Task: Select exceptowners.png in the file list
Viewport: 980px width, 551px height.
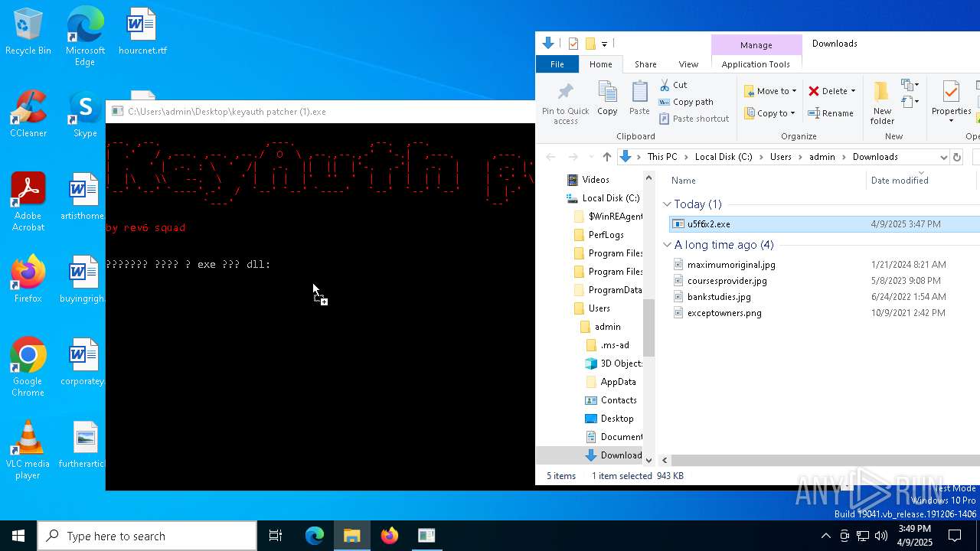Action: pos(724,313)
